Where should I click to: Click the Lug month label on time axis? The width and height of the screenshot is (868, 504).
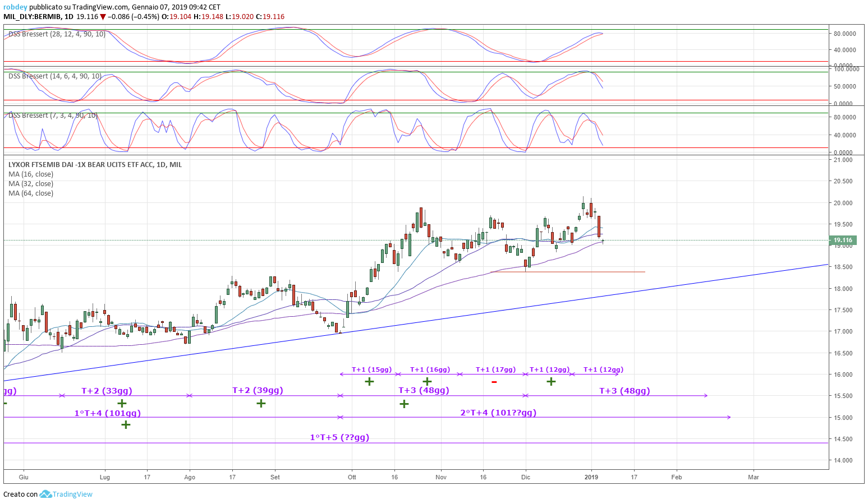105,477
